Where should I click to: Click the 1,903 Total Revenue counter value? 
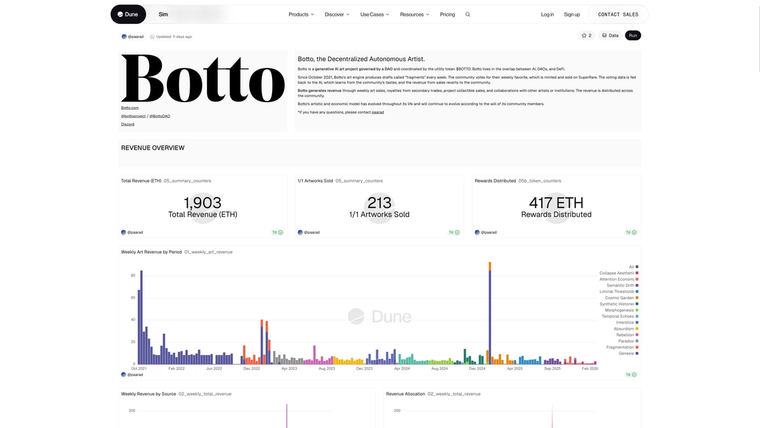click(203, 203)
